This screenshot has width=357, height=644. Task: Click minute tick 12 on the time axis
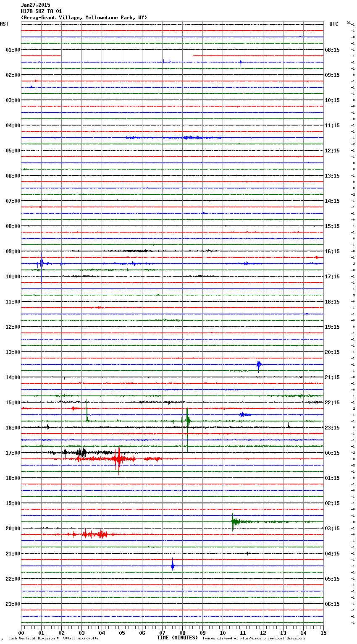263,633
